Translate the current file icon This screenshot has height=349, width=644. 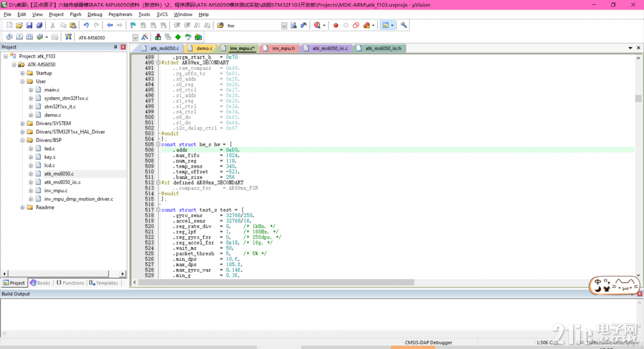pyautogui.click(x=9, y=37)
